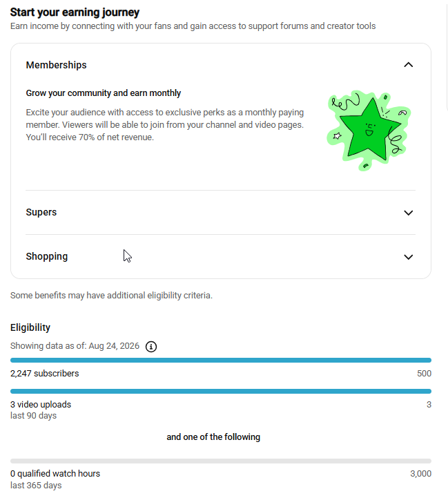Click the 'Showing data as of' date text

[75, 346]
